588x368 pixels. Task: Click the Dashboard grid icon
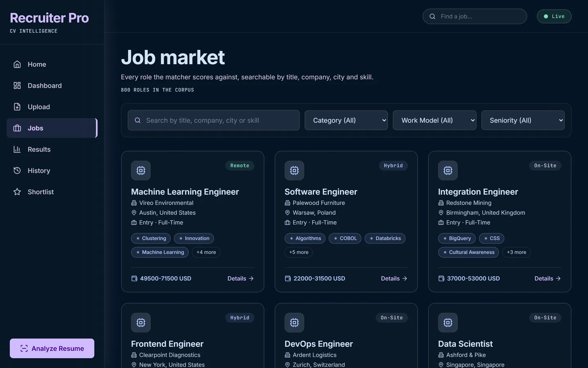coord(17,85)
